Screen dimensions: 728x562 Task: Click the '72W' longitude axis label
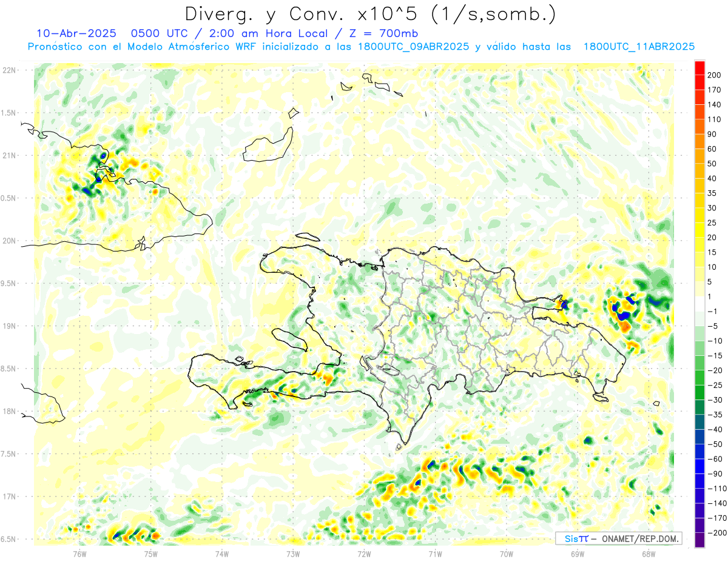[364, 553]
